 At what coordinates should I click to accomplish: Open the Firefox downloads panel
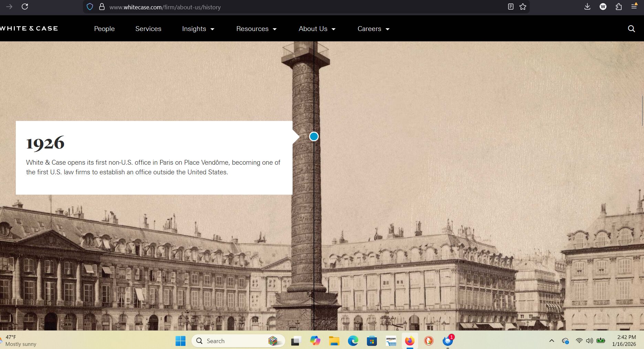pos(587,7)
